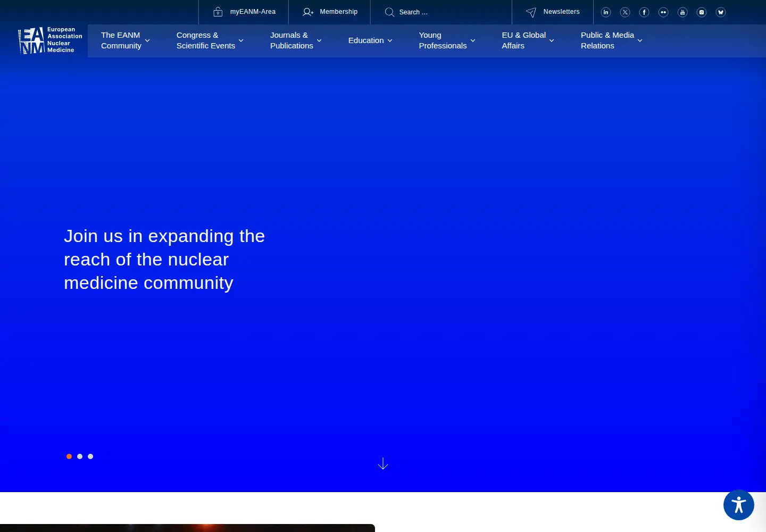
Task: Click the Membership person icon
Action: 308,12
